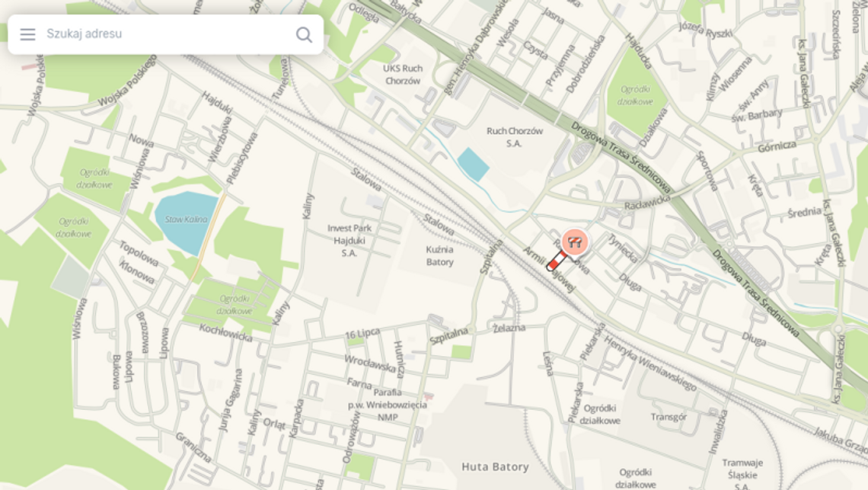Screen dimensions: 868x490
Task: Select the Huta Batory area label
Action: (x=495, y=466)
